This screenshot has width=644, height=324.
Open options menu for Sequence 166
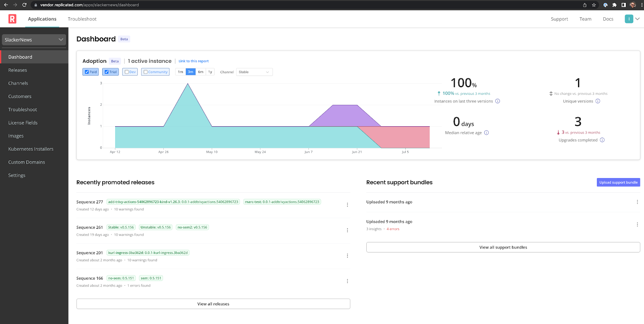coord(347,281)
